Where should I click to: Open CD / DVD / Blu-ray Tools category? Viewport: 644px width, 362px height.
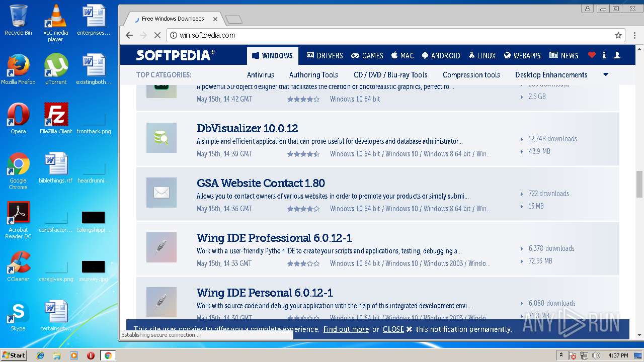click(x=390, y=75)
